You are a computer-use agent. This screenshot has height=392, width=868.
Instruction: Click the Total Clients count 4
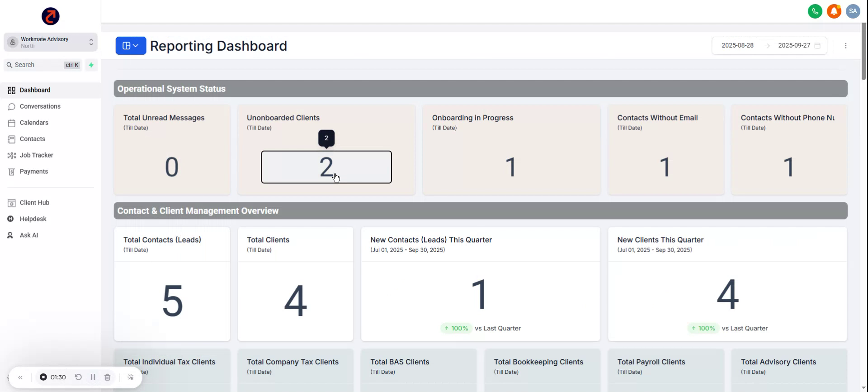coord(295,301)
